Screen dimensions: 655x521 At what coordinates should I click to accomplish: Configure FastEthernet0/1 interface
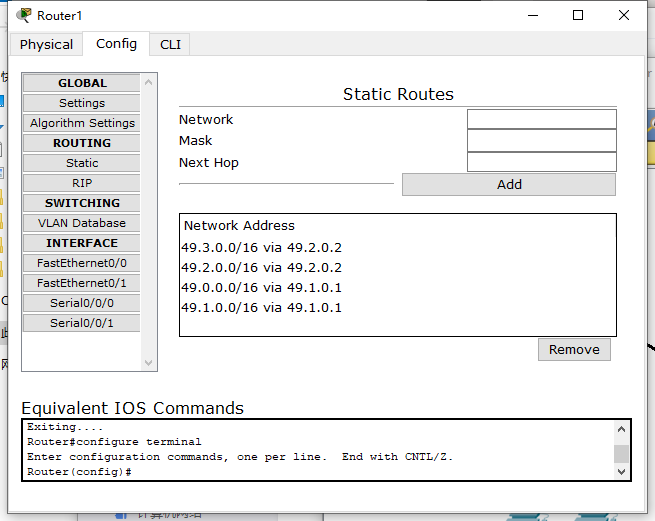[x=82, y=283]
